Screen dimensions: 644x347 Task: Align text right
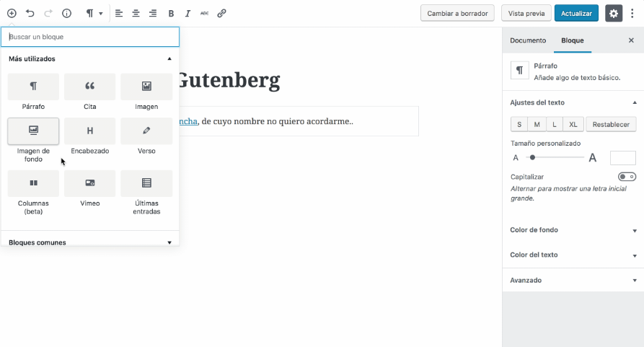click(153, 13)
